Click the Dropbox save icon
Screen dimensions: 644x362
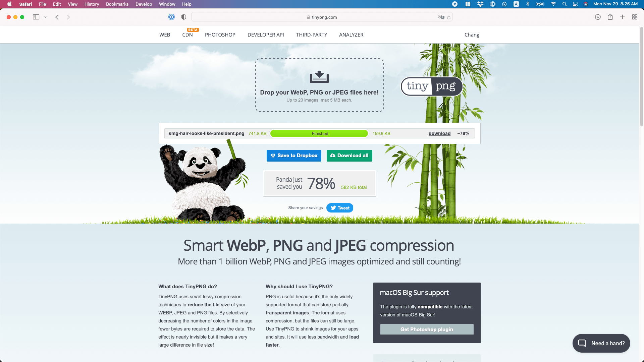coord(274,155)
